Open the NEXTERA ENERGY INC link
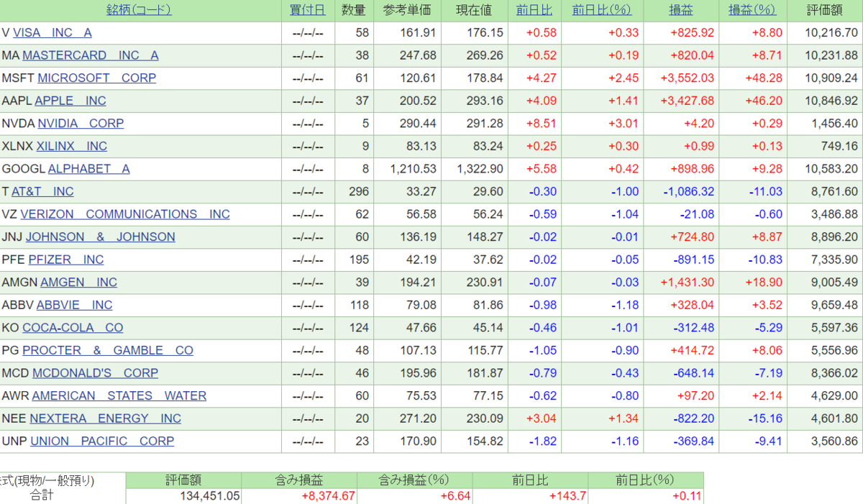 point(105,418)
